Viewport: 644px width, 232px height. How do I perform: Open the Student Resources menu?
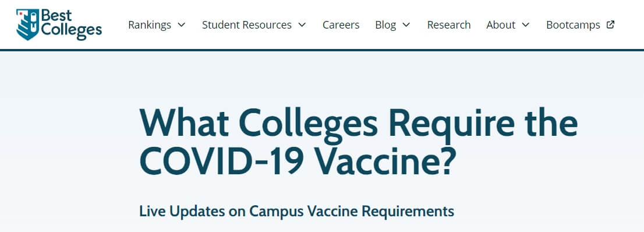(247, 24)
